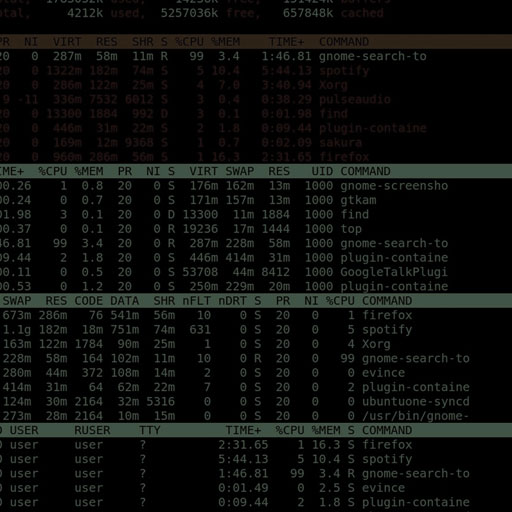Viewport: 512px width, 512px height.
Task: Click 16.3 memory percent in bottom firefox row
Action: [x=326, y=445]
